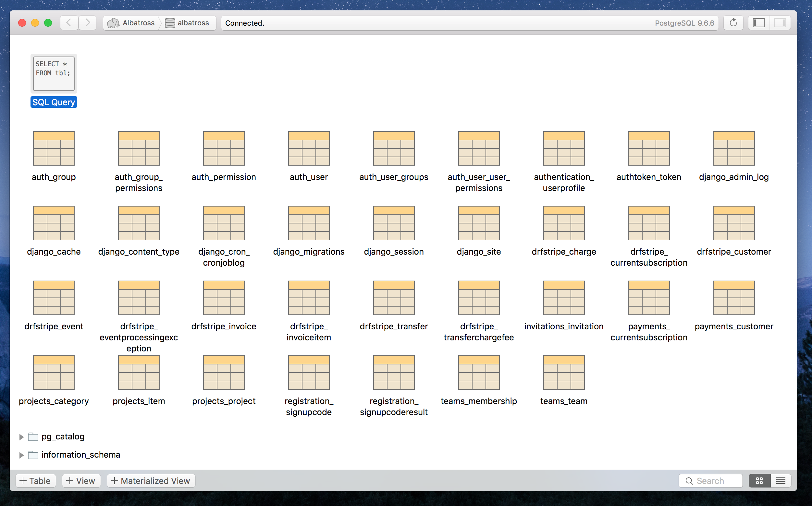The image size is (812, 506).
Task: Click the auth_user_user_permissions table icon
Action: point(479,148)
